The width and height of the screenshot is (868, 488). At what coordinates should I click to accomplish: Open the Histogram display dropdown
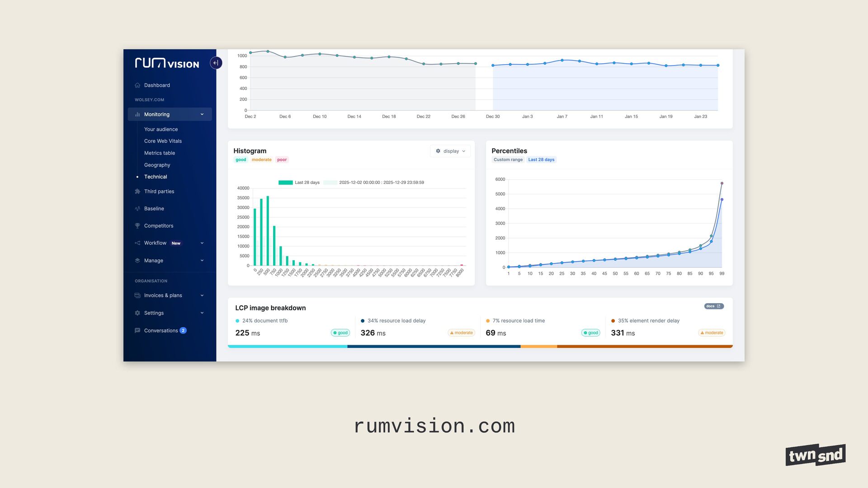[x=450, y=151]
